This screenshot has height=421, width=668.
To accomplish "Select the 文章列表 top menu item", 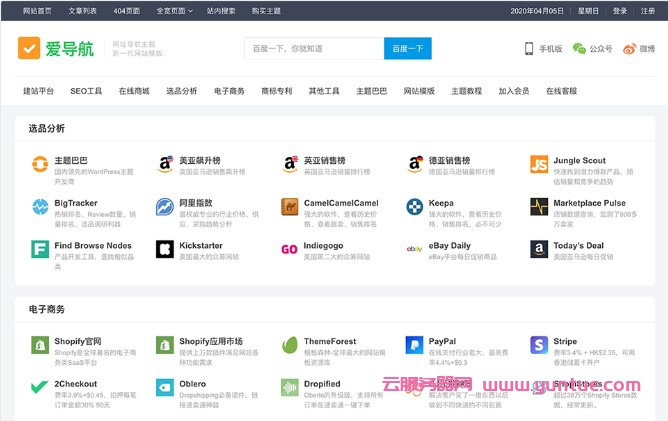I will (83, 11).
